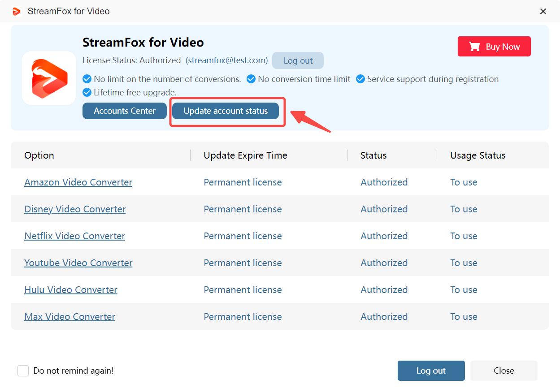The height and width of the screenshot is (392, 560).
Task: Close the StreamFox window with X
Action: click(x=543, y=11)
